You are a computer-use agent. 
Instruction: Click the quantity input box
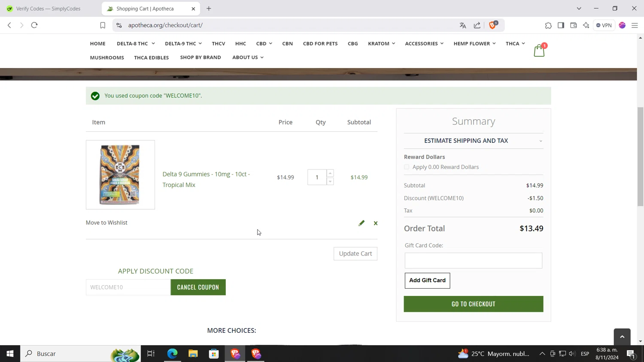pyautogui.click(x=317, y=177)
